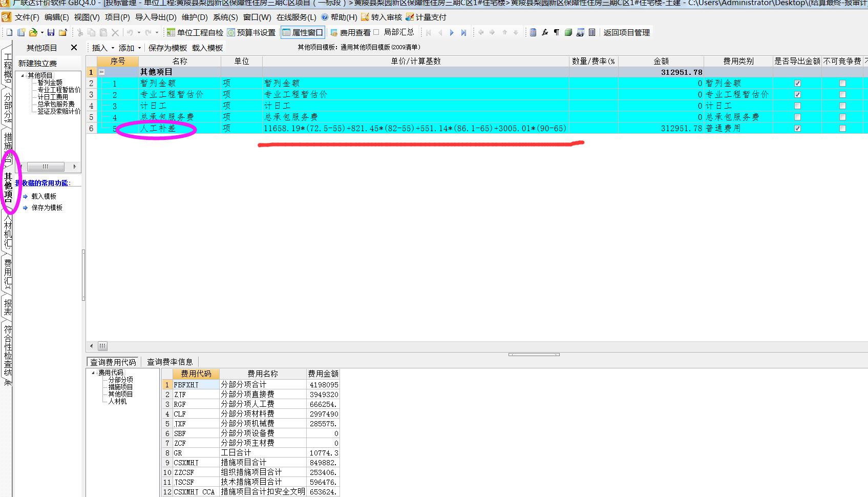
Task: Open the 添加 dropdown
Action: tap(130, 48)
